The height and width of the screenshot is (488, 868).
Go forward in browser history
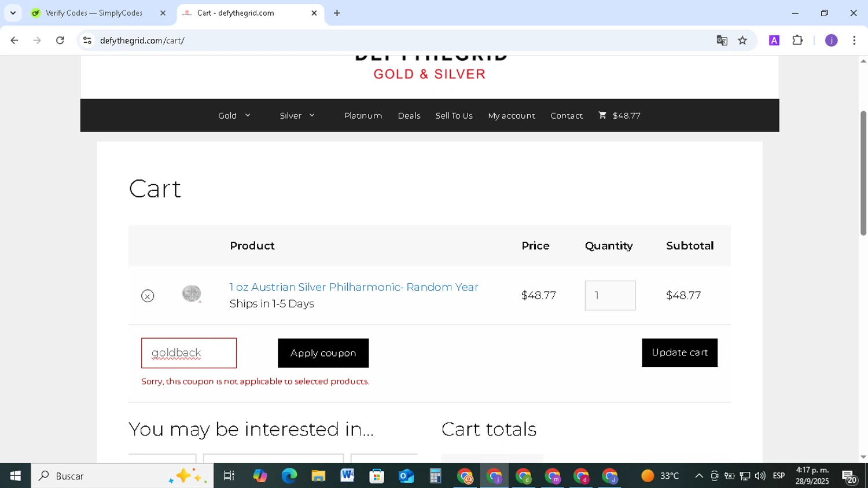coord(37,41)
